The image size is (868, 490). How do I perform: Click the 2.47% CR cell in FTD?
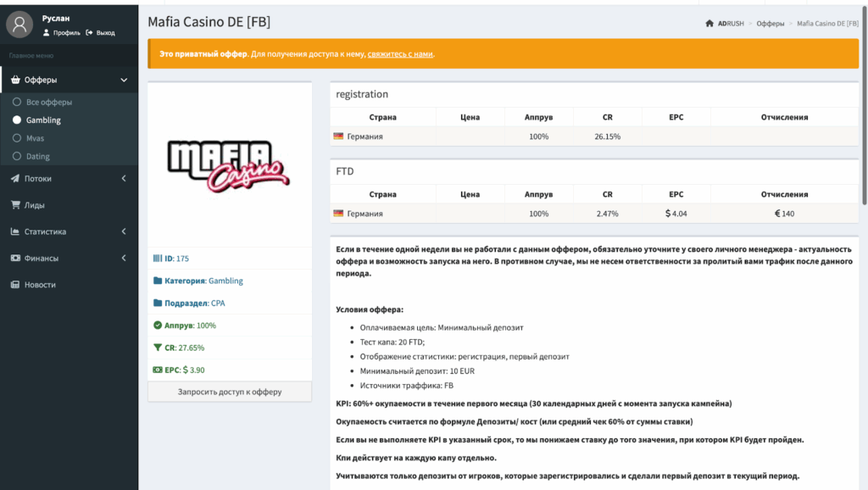[x=607, y=213]
